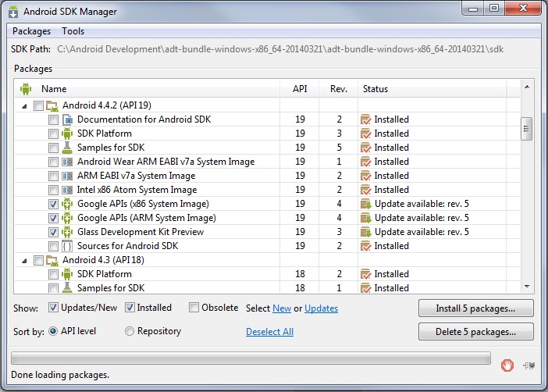Image resolution: width=548 pixels, height=392 pixels.
Task: Click the package list scrollbar down arrow
Action: click(x=527, y=287)
